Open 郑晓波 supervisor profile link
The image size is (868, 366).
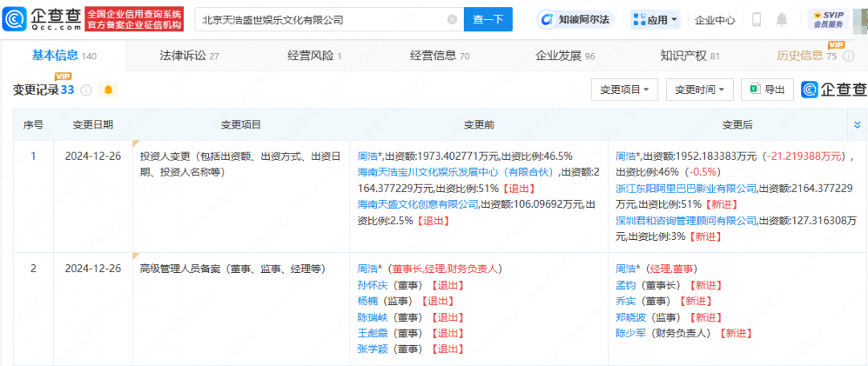(x=631, y=317)
